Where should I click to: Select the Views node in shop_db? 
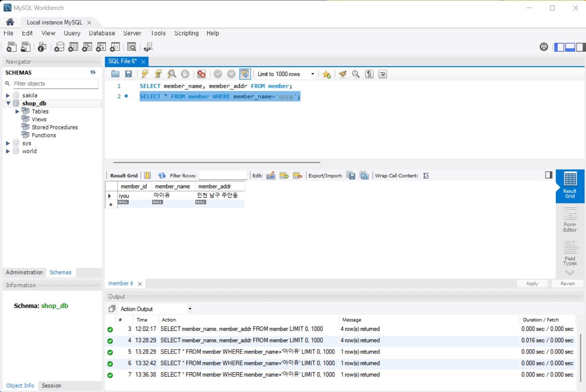coord(39,120)
